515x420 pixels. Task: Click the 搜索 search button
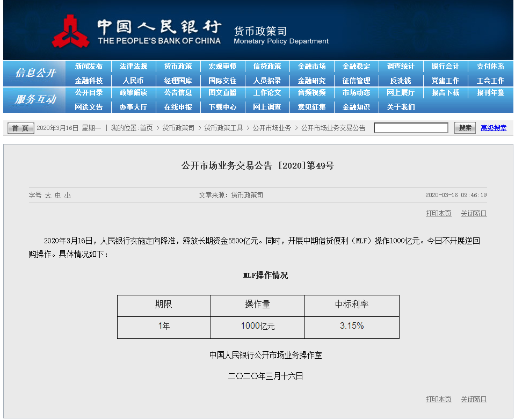(465, 128)
